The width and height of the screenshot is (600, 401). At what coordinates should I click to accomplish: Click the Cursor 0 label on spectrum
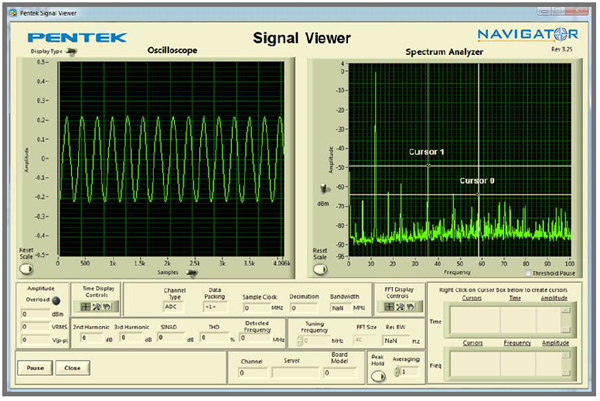(x=477, y=181)
